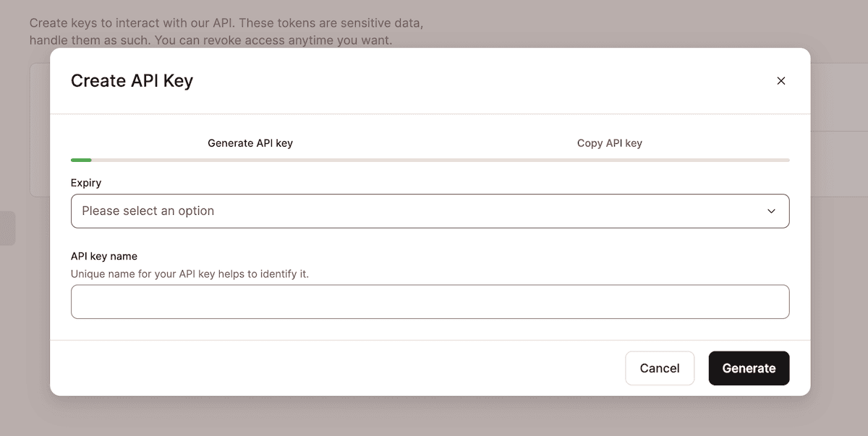Click the green progress bar segment
This screenshot has width=868, height=436.
pos(81,160)
